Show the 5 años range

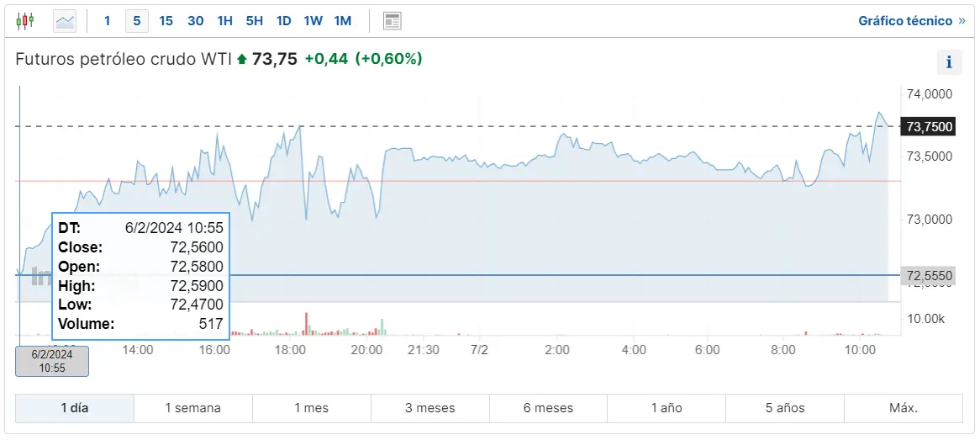[x=785, y=408]
